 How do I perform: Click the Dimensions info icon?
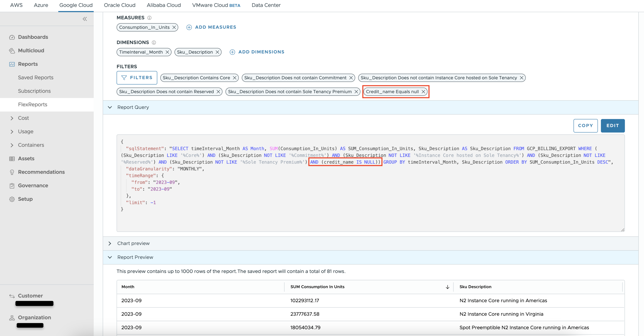click(x=154, y=43)
